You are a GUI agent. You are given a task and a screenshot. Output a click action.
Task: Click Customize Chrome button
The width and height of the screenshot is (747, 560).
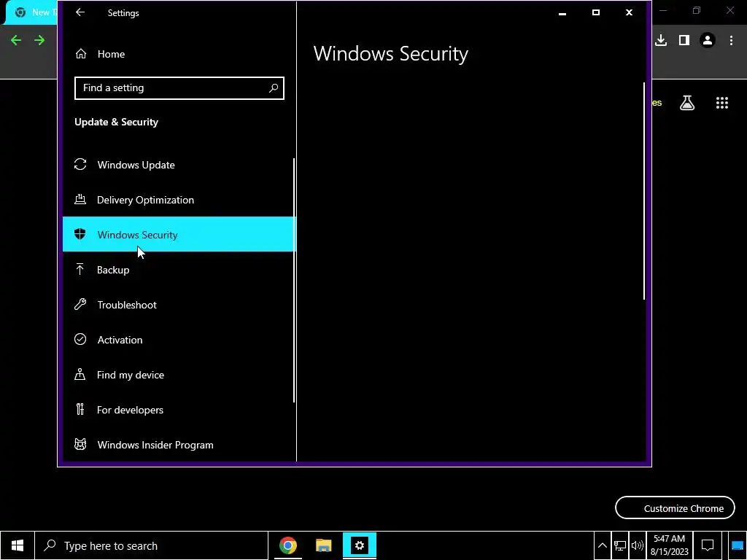tap(675, 508)
